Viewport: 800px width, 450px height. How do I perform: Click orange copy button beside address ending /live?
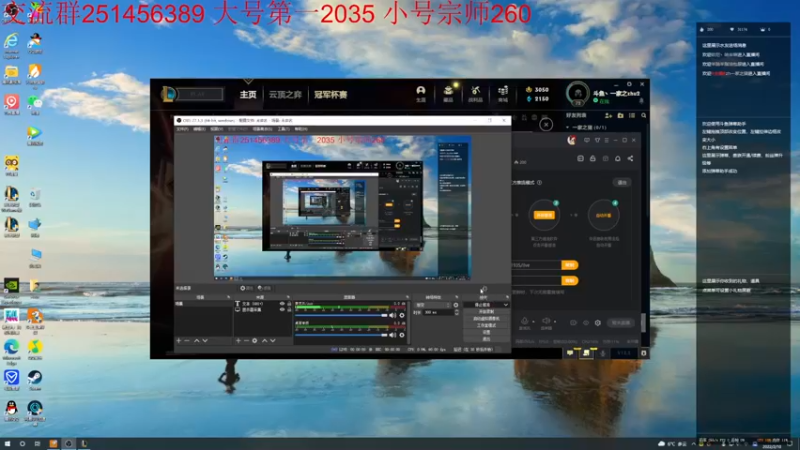tap(569, 265)
